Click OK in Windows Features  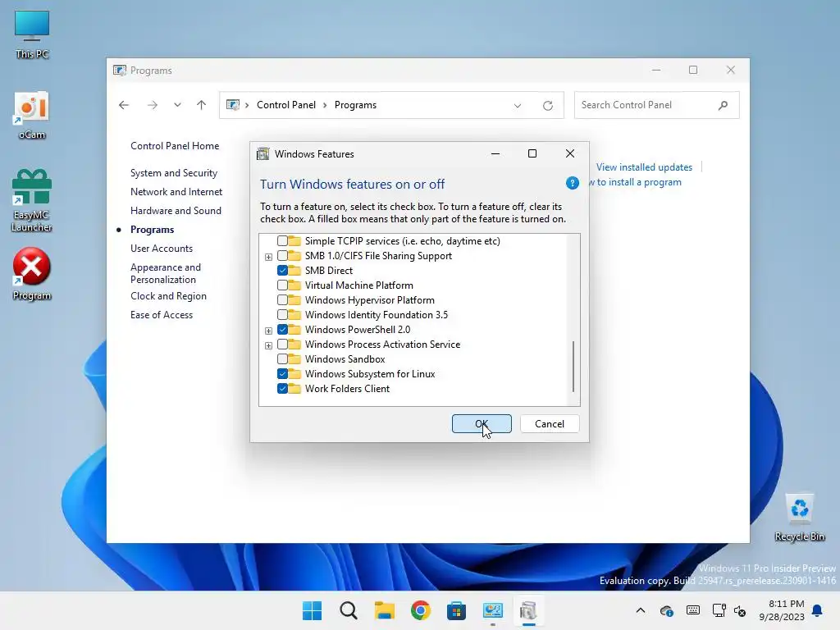pos(482,424)
